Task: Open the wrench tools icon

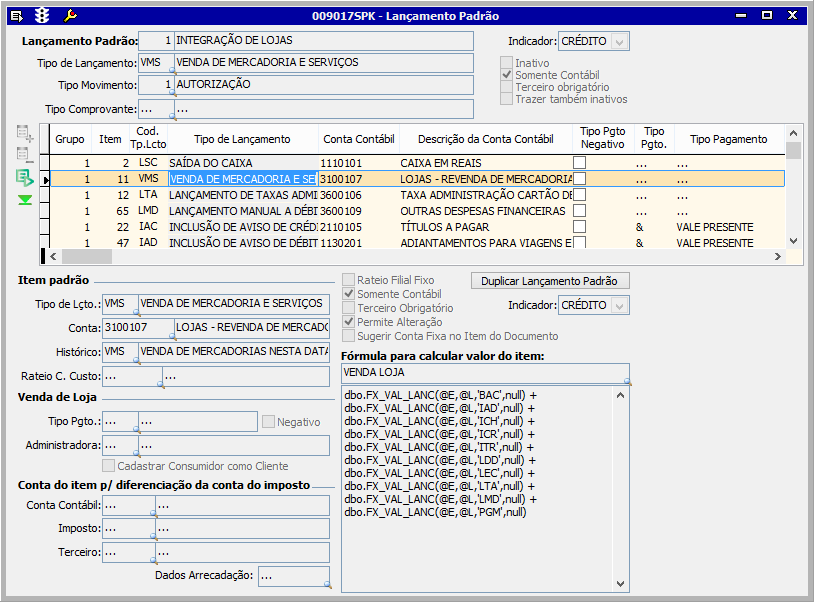Action: [69, 15]
